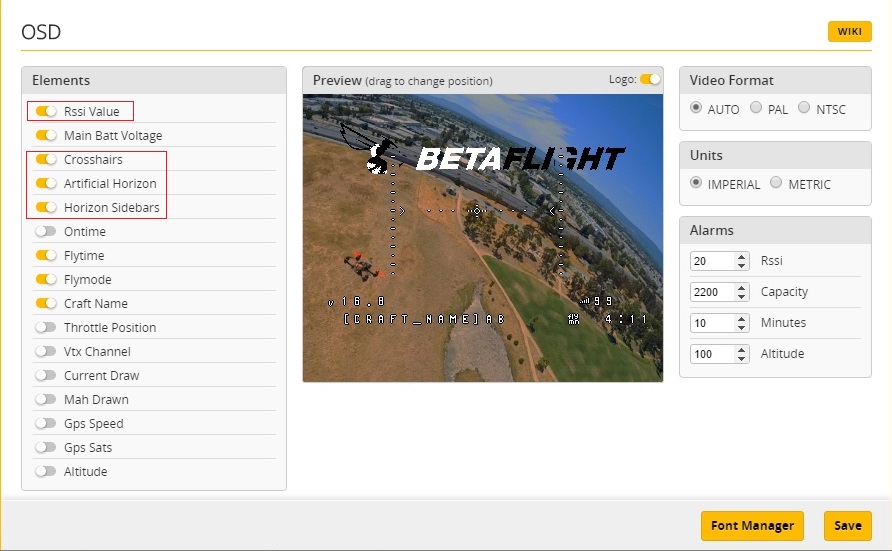The height and width of the screenshot is (551, 892).
Task: Click the 16.8 voltage readout in preview
Action: (357, 302)
